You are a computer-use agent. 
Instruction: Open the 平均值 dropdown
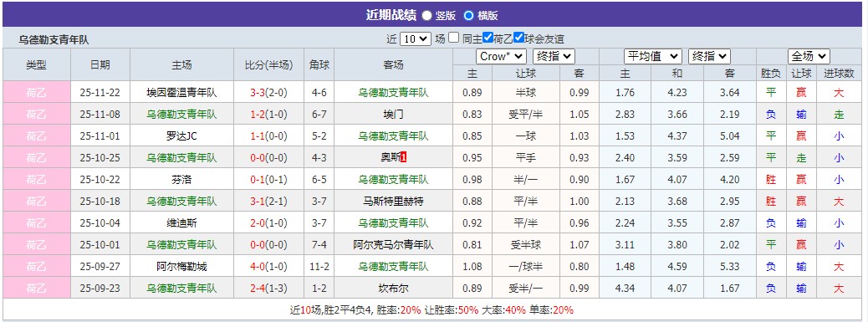(x=652, y=56)
